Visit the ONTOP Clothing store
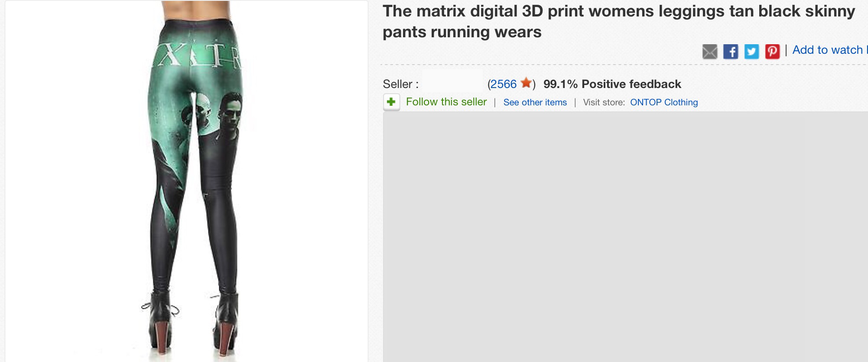Viewport: 868px width, 362px height. click(x=664, y=102)
